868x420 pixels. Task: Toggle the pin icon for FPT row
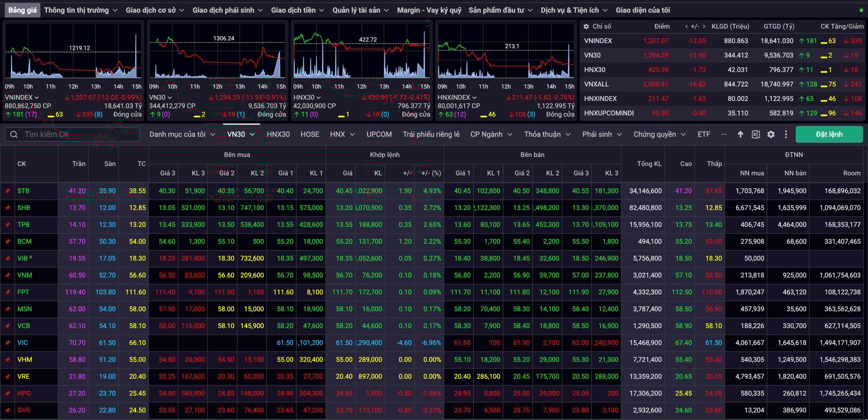click(8, 292)
